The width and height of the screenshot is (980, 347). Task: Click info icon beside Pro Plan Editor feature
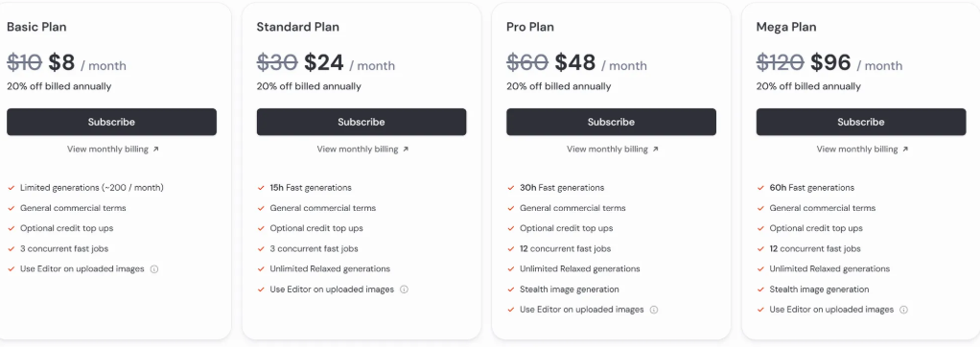click(x=654, y=310)
